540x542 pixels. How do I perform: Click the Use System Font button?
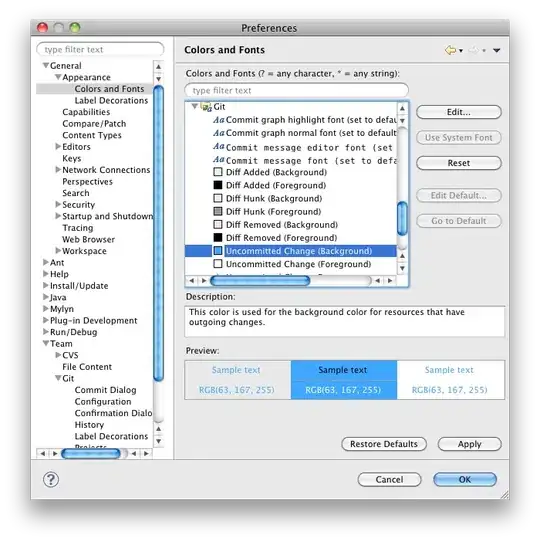pos(459,138)
